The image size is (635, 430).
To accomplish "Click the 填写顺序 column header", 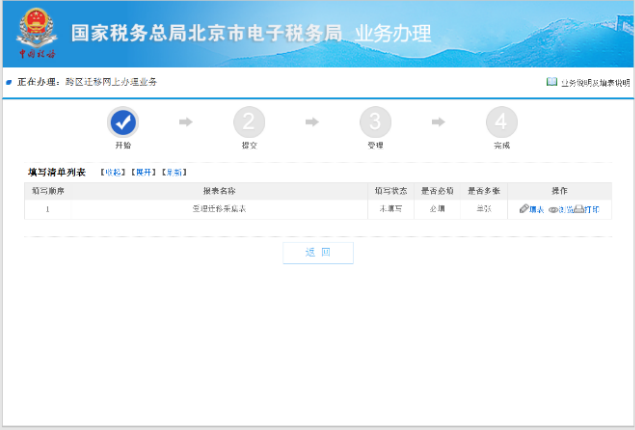I will click(x=48, y=191).
